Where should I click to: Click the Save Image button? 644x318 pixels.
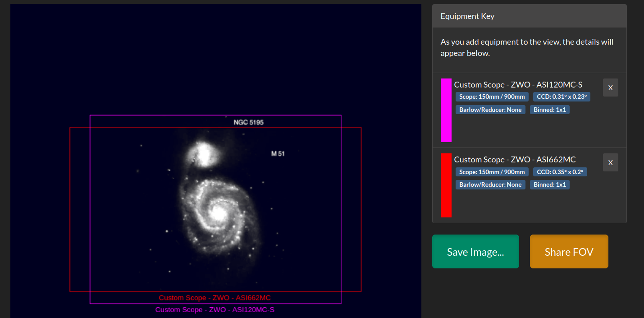point(475,252)
